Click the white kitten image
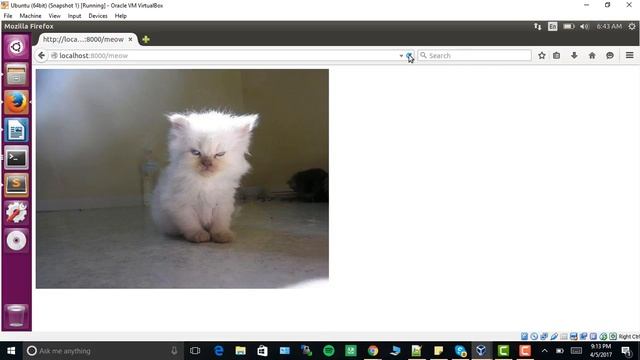Viewport: 640px width, 360px height. coord(182,179)
